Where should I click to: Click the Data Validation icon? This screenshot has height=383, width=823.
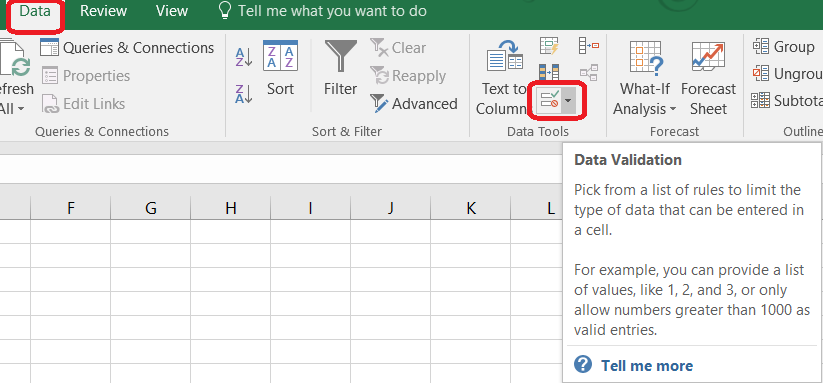[x=550, y=99]
